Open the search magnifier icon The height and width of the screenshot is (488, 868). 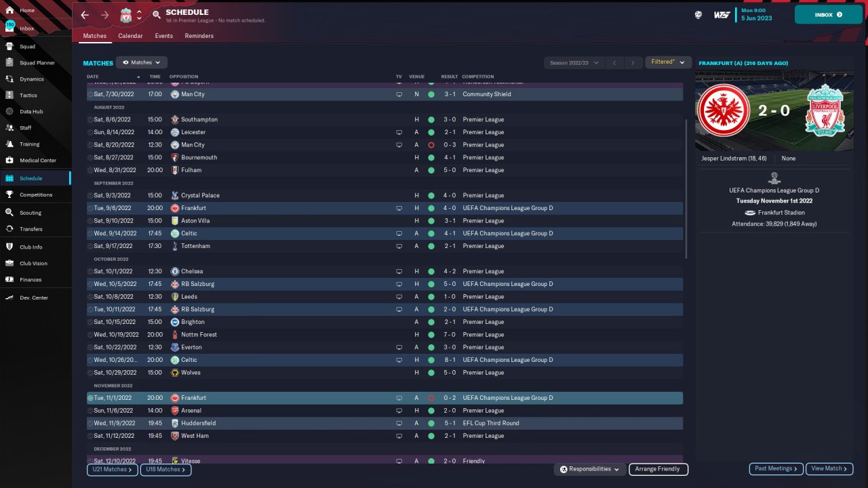[157, 15]
